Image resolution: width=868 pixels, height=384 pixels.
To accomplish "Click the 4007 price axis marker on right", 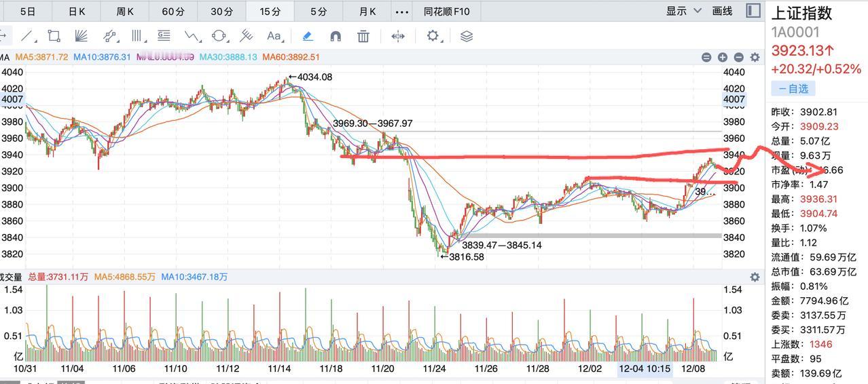I will (x=734, y=99).
